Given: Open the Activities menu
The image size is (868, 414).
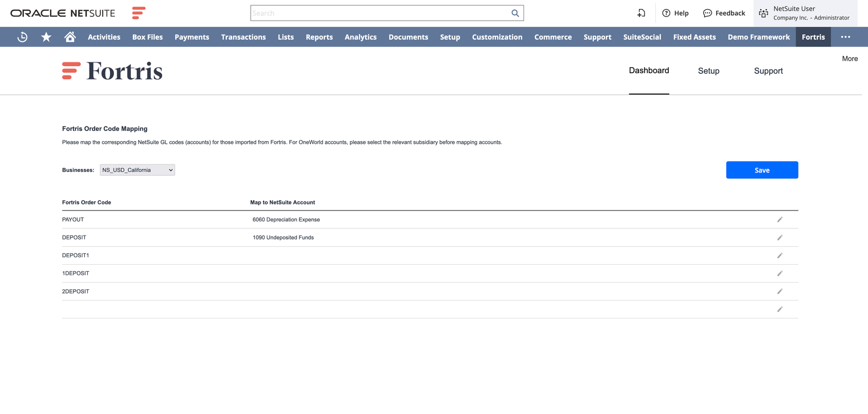Looking at the screenshot, I should coord(104,37).
